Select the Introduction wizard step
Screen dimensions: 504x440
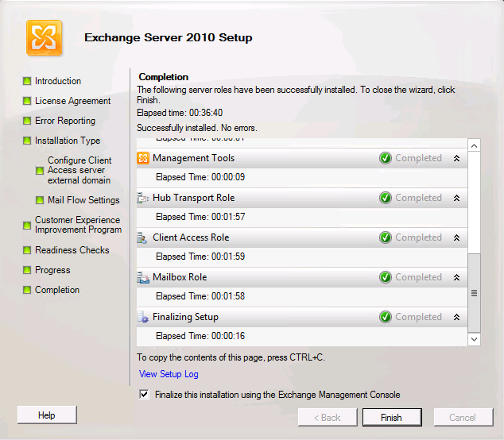coord(58,81)
